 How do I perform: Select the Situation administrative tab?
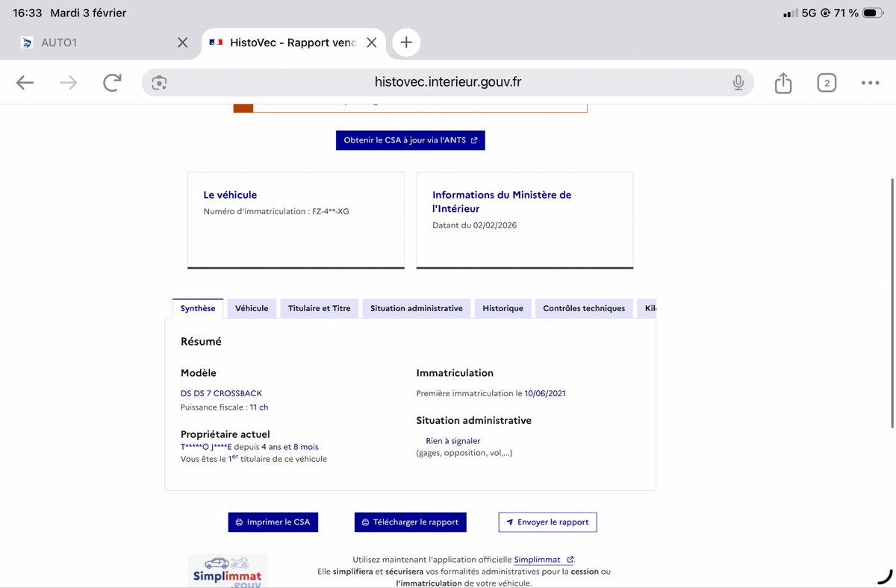coord(416,308)
